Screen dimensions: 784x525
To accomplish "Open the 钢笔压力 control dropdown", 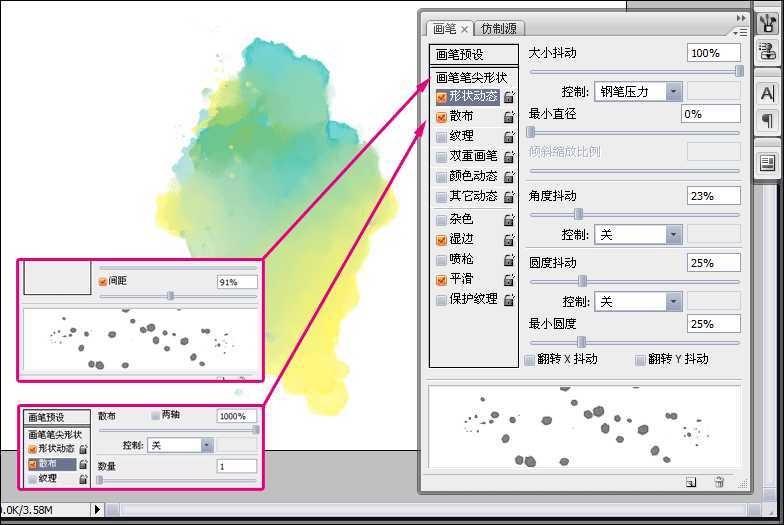I will pyautogui.click(x=638, y=92).
